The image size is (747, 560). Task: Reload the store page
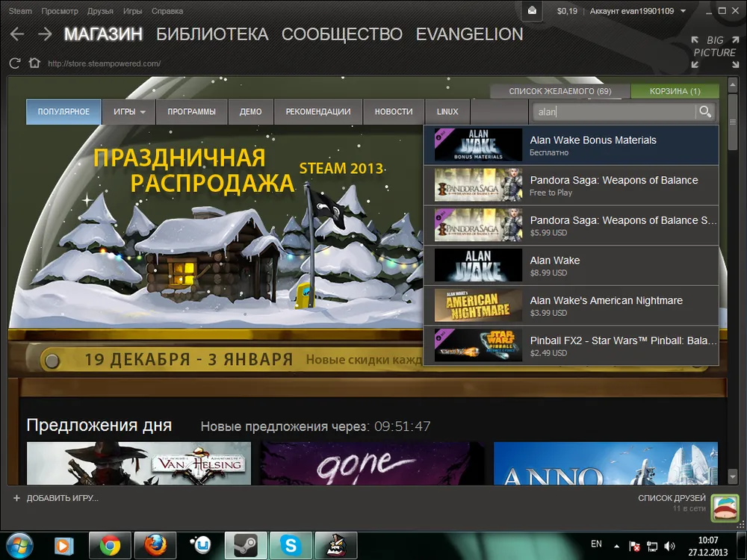(15, 63)
